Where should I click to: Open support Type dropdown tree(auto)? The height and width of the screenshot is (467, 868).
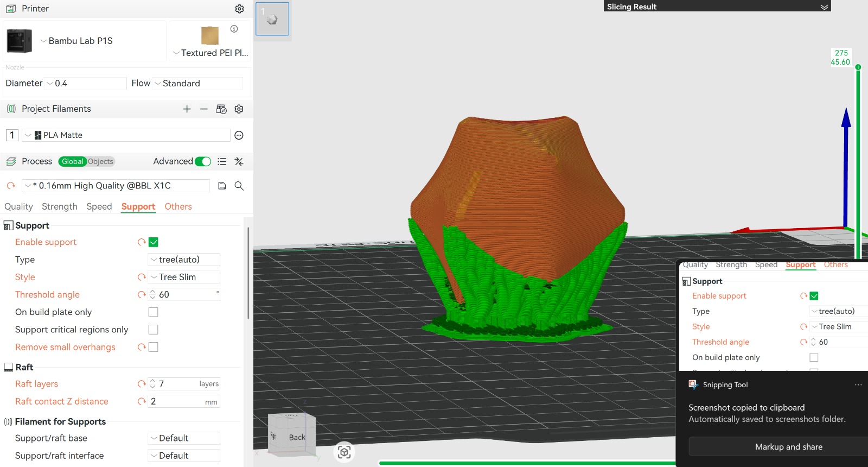coord(184,260)
